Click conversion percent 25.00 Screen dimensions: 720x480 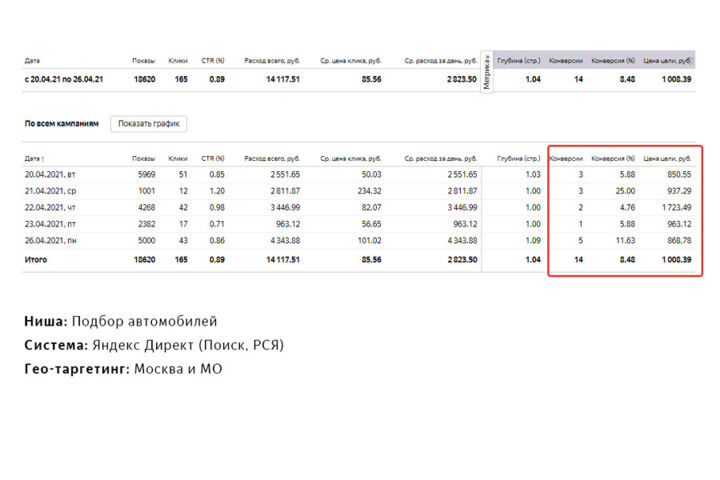[625, 191]
